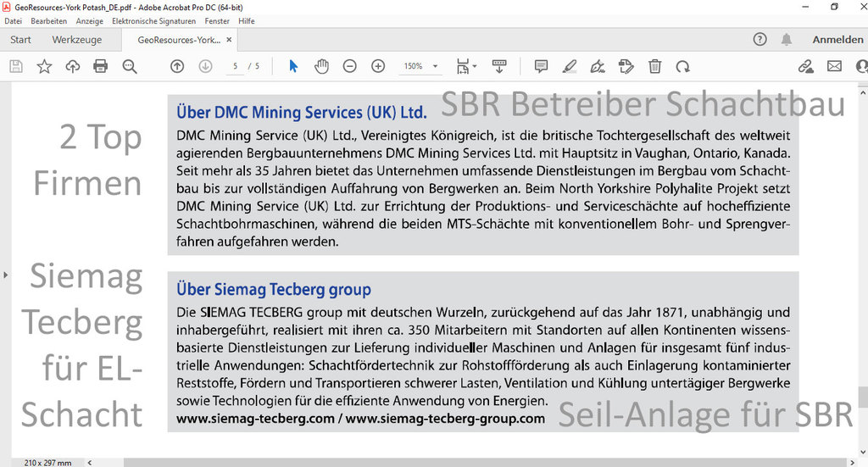
Task: Click the bookmark star icon
Action: tap(44, 66)
